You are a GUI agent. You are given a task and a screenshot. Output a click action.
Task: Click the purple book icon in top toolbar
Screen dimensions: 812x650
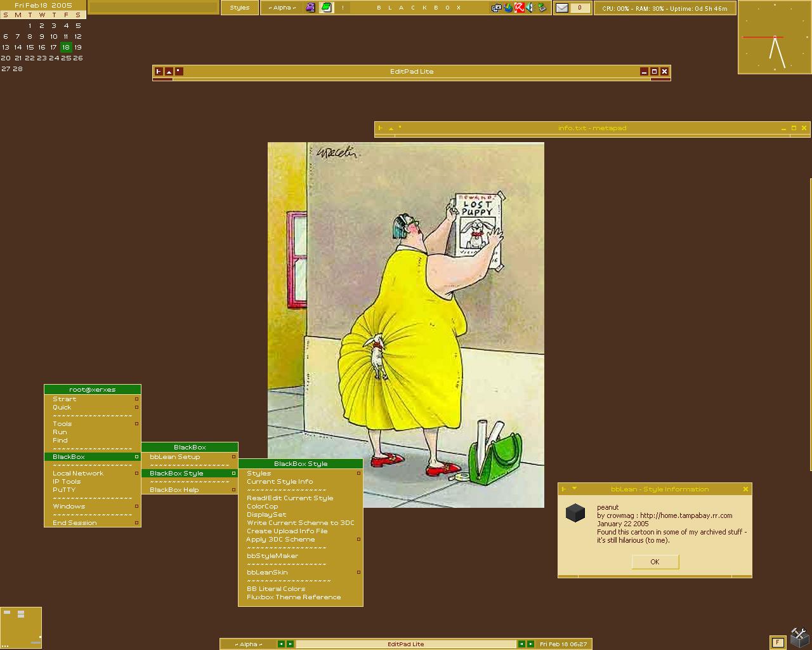coord(310,8)
